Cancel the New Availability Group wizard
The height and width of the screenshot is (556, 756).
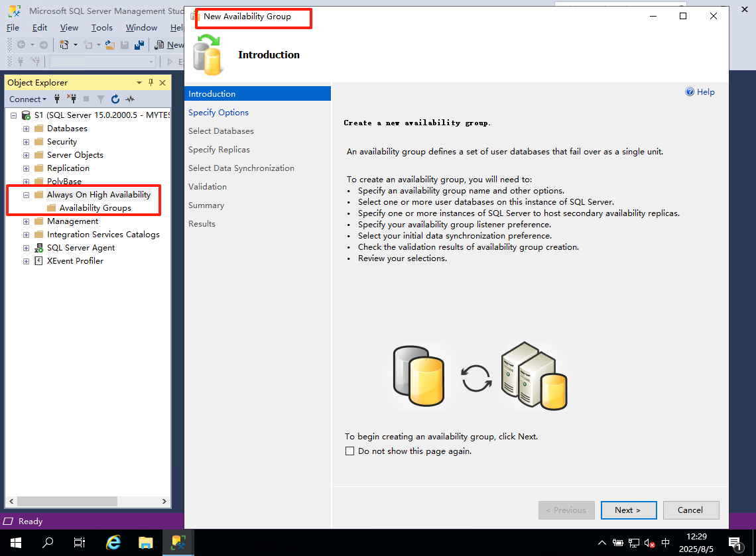tap(690, 510)
